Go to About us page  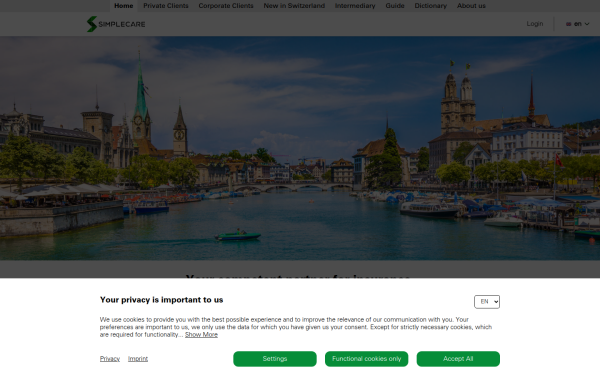click(x=471, y=6)
